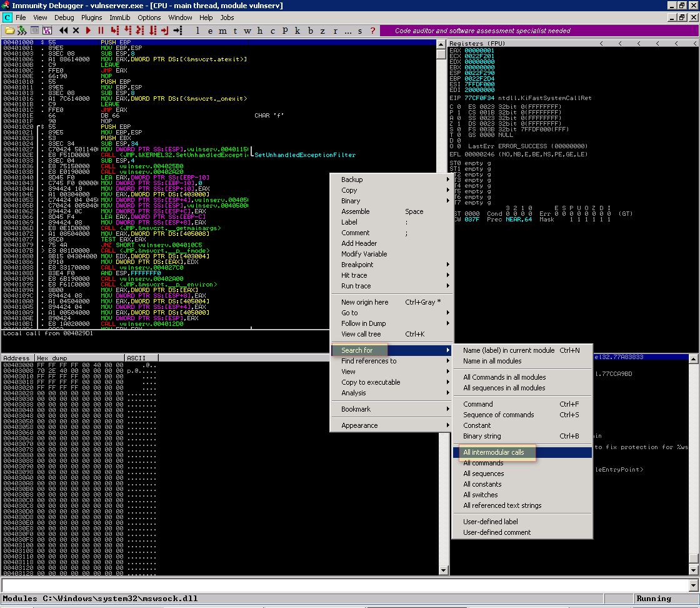Click the Open file folder icon
The image size is (700, 608).
pos(9,31)
